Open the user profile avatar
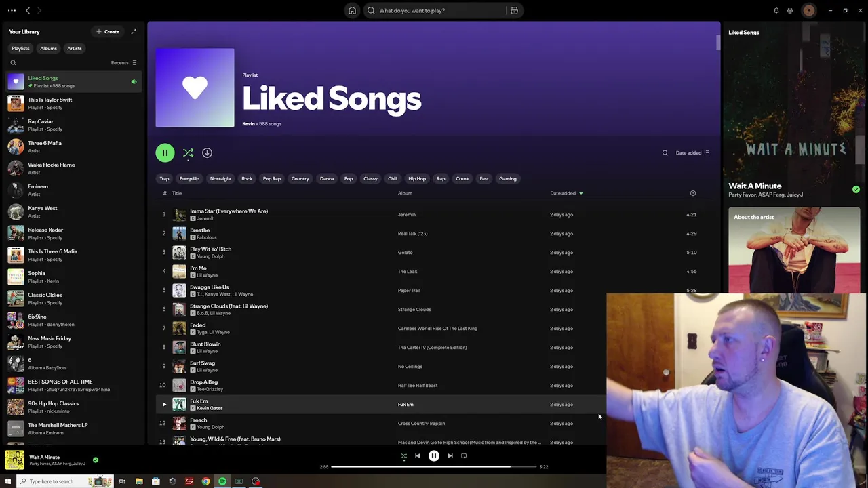Viewport: 868px width, 488px height. tap(808, 10)
